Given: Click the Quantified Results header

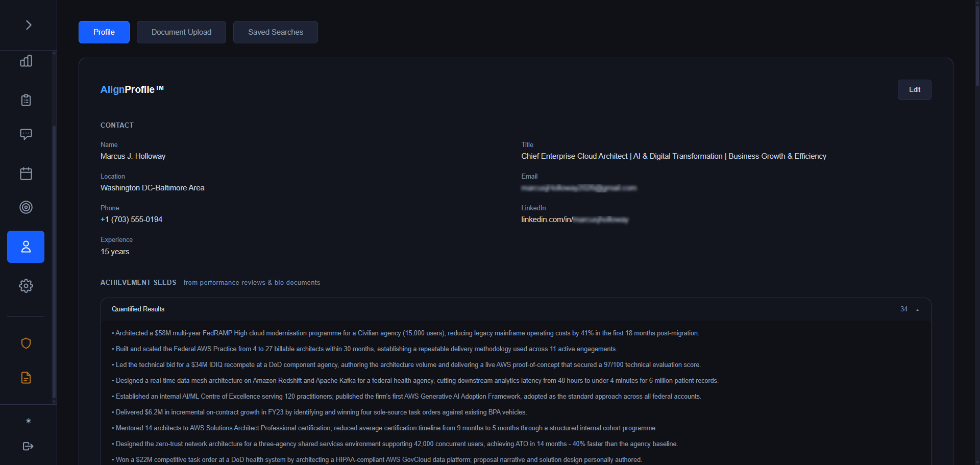Looking at the screenshot, I should (x=516, y=309).
